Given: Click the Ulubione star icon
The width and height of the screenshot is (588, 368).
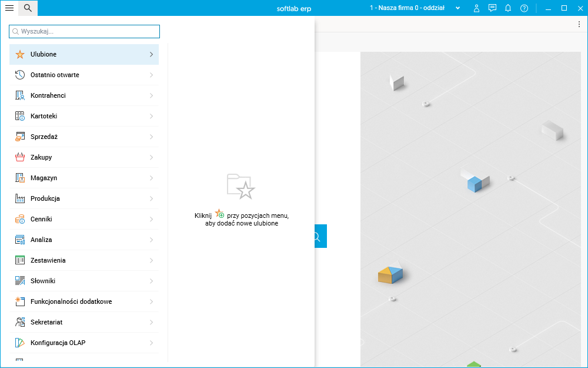Looking at the screenshot, I should (x=20, y=54).
